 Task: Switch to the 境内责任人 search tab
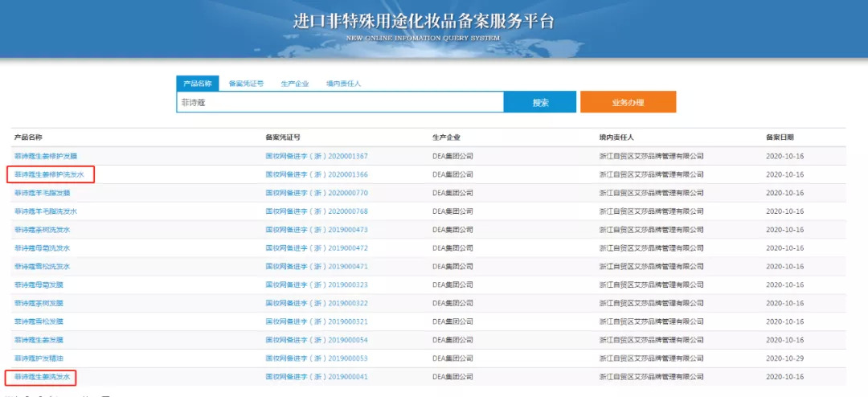coord(343,84)
